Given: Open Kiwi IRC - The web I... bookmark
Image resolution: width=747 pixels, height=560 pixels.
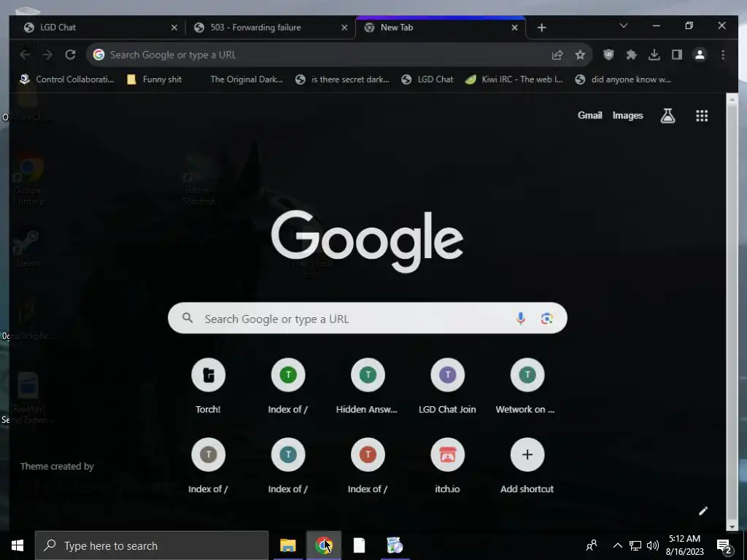Looking at the screenshot, I should 514,79.
